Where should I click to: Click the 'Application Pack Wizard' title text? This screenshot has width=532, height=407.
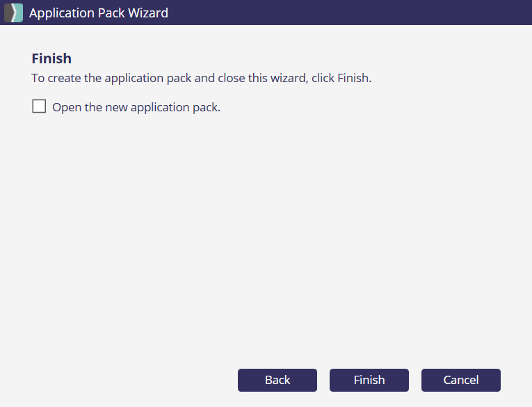pos(98,13)
